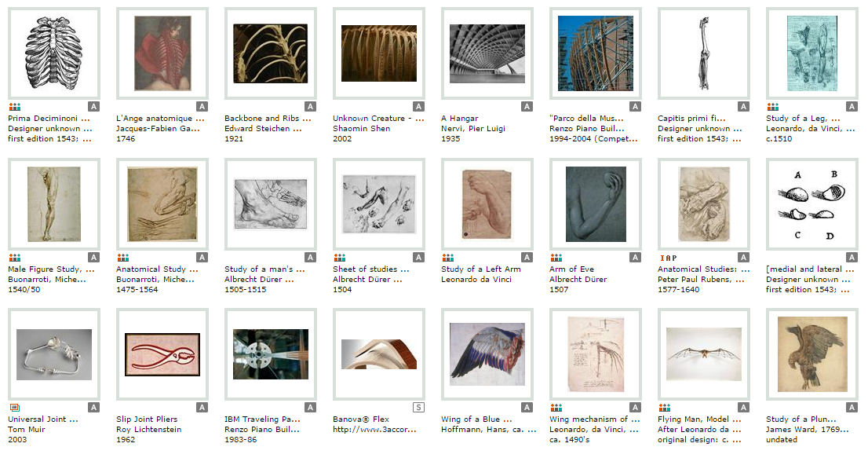Click the associated images icon under Wing mechanism

click(556, 408)
